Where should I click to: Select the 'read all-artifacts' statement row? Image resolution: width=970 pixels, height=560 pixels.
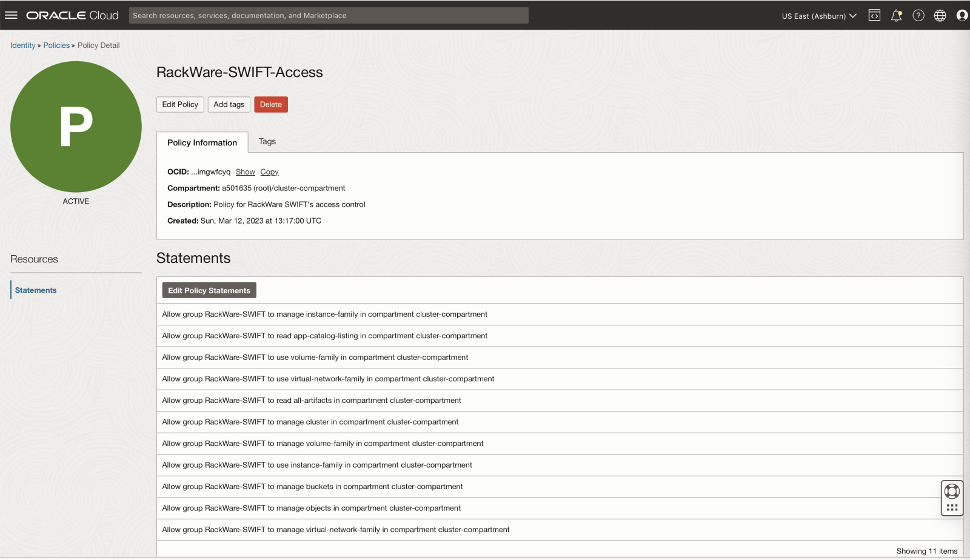(560, 401)
